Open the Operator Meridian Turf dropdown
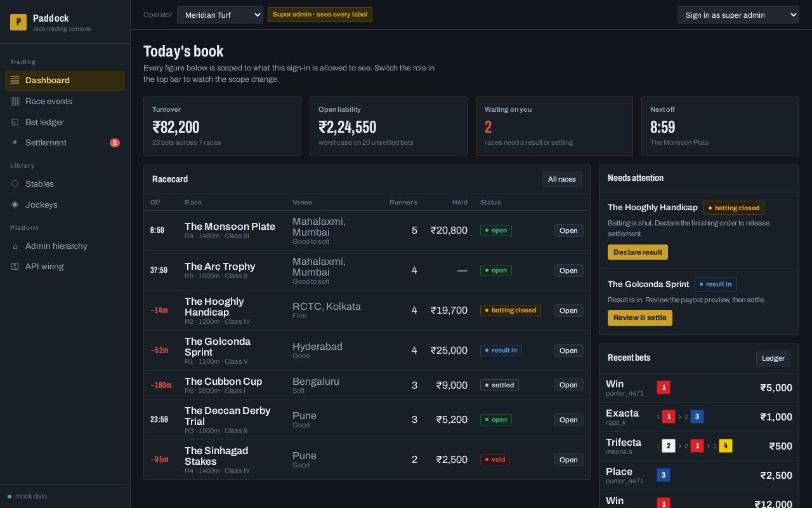The image size is (812, 508). pos(219,15)
